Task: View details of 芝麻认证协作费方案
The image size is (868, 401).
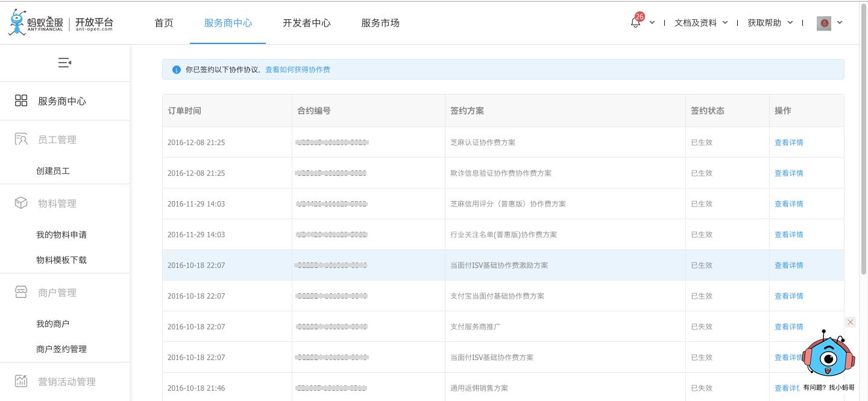Action: pos(788,142)
